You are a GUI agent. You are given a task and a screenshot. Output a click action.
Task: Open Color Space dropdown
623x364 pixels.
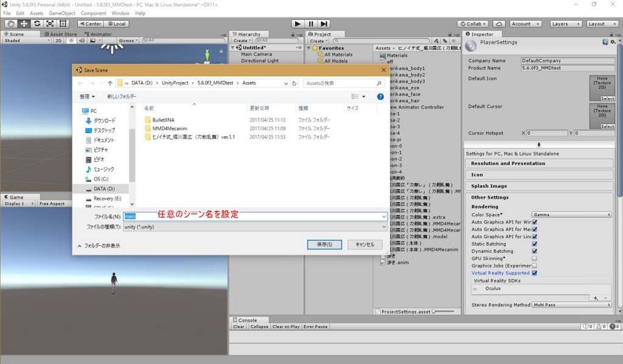coord(571,215)
